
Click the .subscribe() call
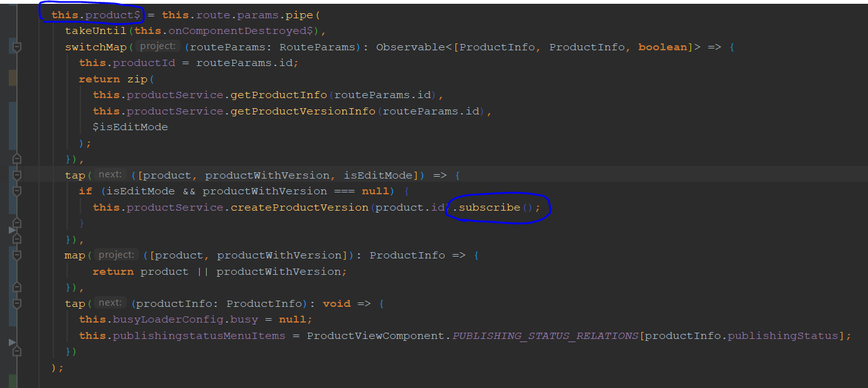tap(496, 208)
